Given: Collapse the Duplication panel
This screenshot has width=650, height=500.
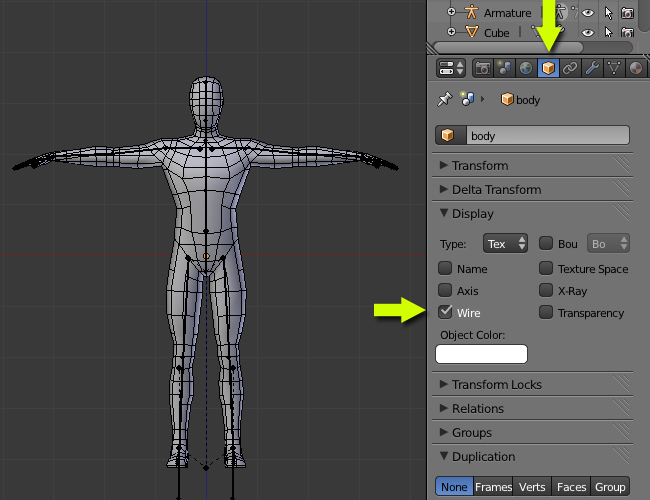Looking at the screenshot, I should [532, 456].
